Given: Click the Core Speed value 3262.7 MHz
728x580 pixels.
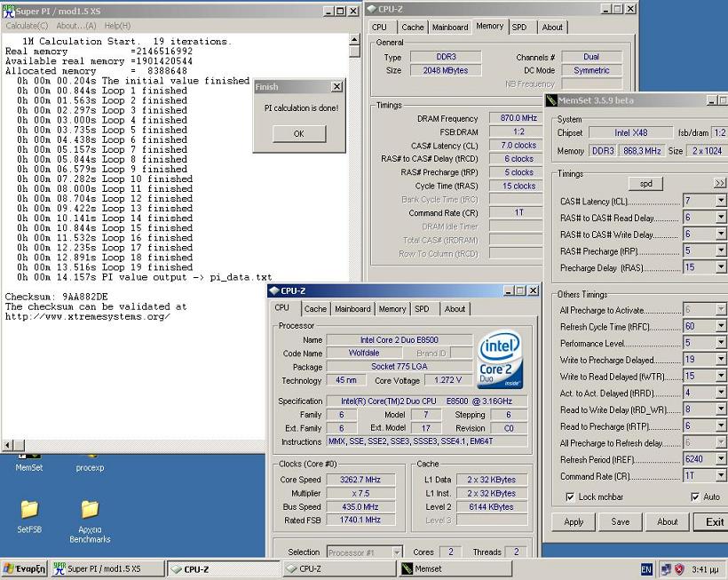Looking at the screenshot, I should click(x=360, y=480).
